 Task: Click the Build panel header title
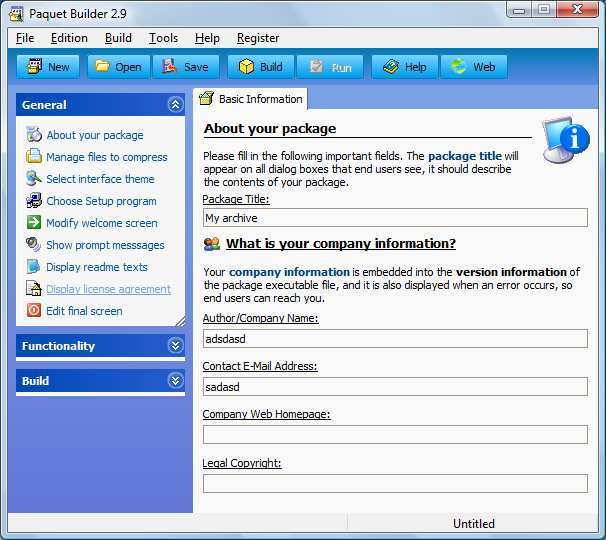pyautogui.click(x=35, y=381)
